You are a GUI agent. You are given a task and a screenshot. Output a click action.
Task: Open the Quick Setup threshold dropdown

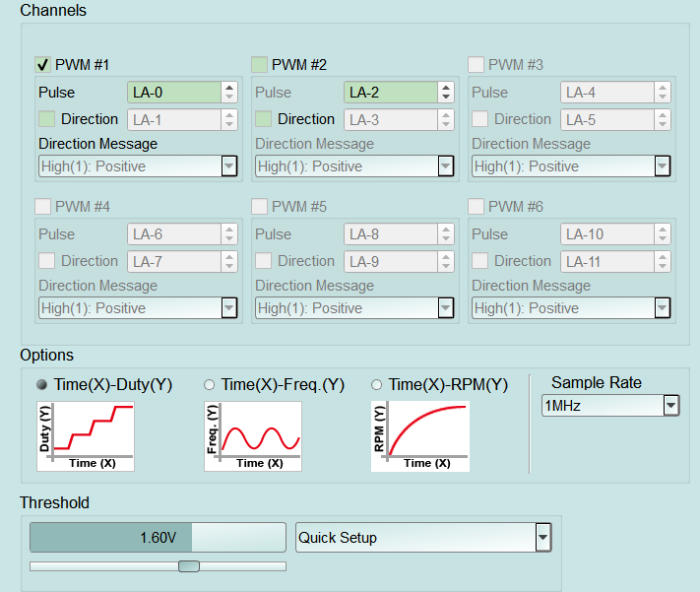pos(423,538)
